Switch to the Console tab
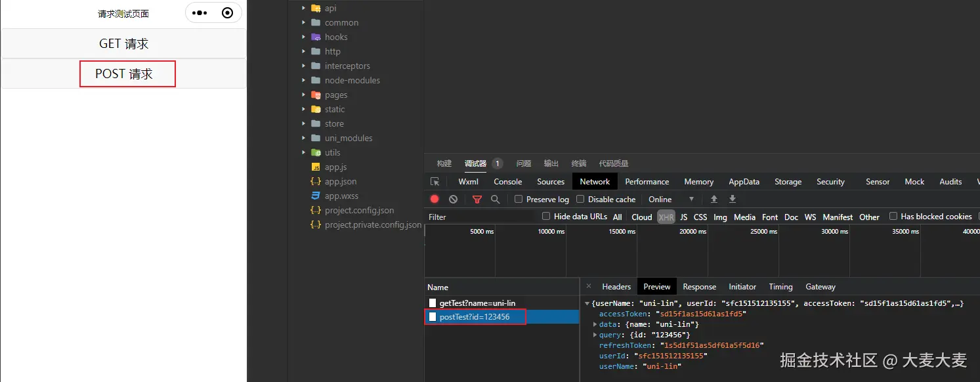 (508, 182)
